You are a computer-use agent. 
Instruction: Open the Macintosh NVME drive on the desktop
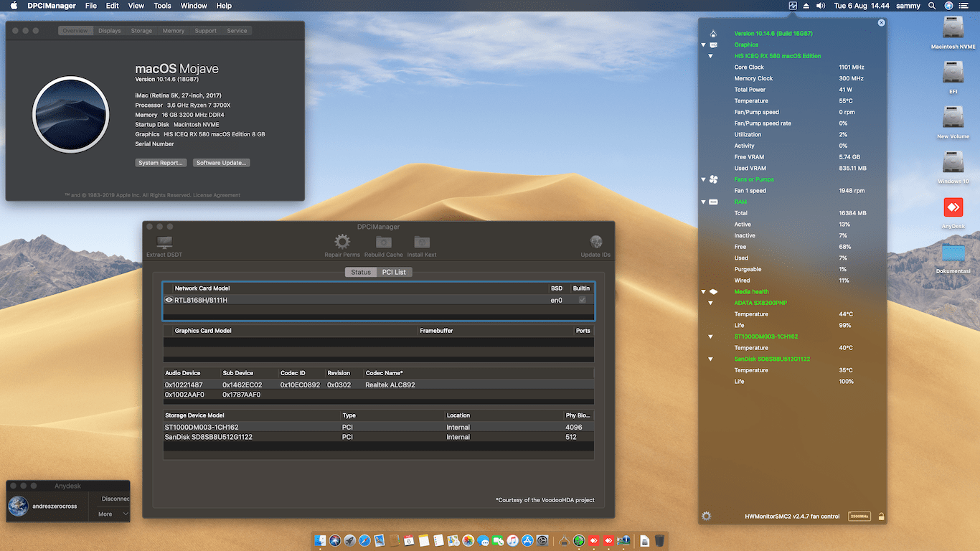point(953,29)
